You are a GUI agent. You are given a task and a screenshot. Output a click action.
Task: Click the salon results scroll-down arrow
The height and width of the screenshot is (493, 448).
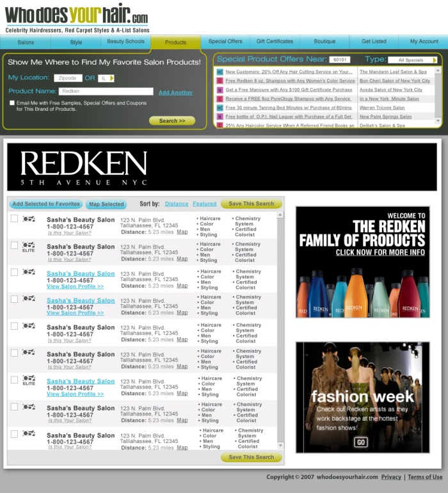[280, 446]
